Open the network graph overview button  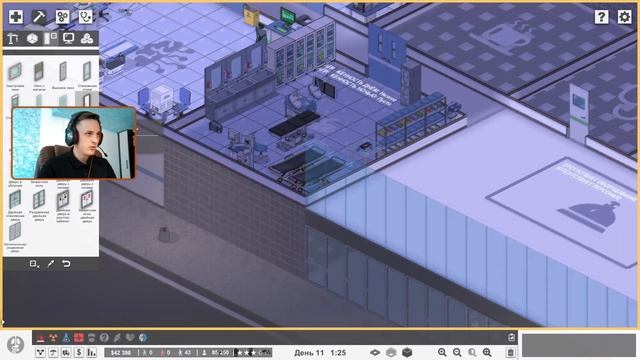[x=40, y=352]
